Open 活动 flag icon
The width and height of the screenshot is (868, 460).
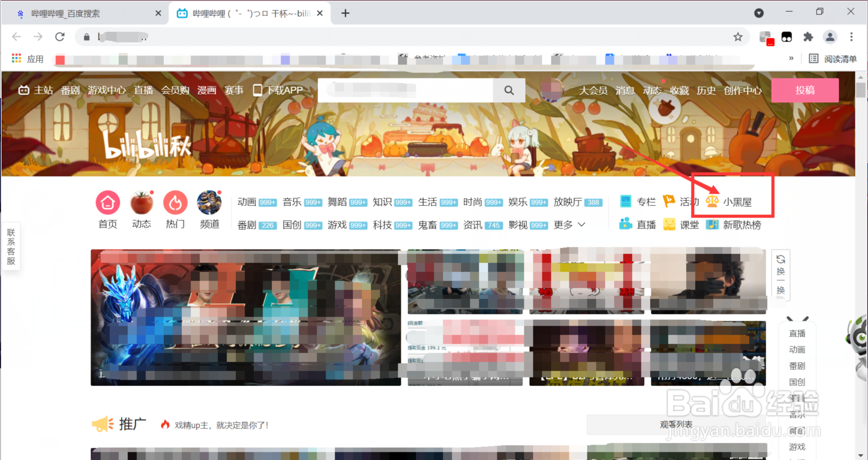[x=669, y=202]
